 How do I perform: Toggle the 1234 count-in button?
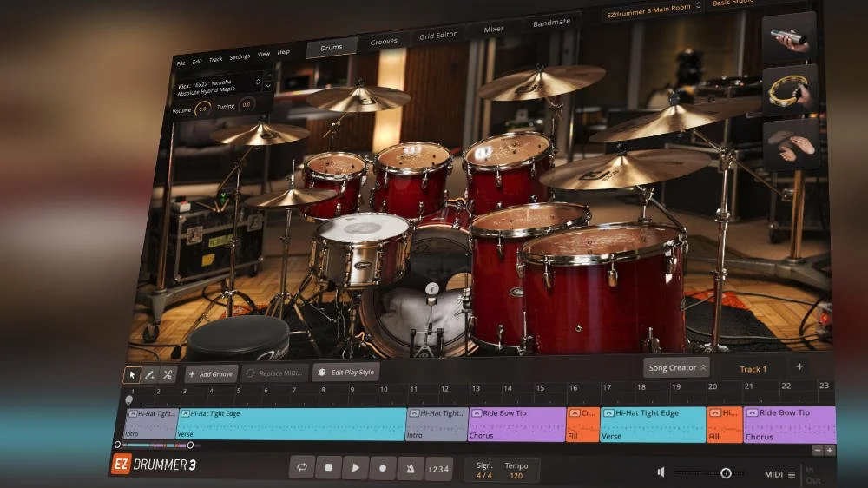coord(439,469)
